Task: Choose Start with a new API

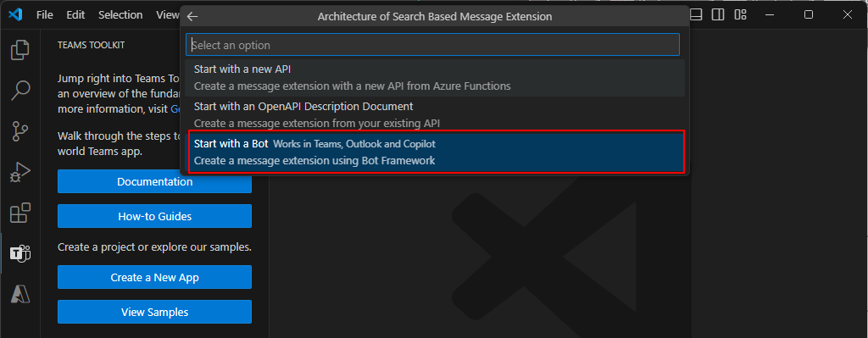Action: tap(435, 77)
